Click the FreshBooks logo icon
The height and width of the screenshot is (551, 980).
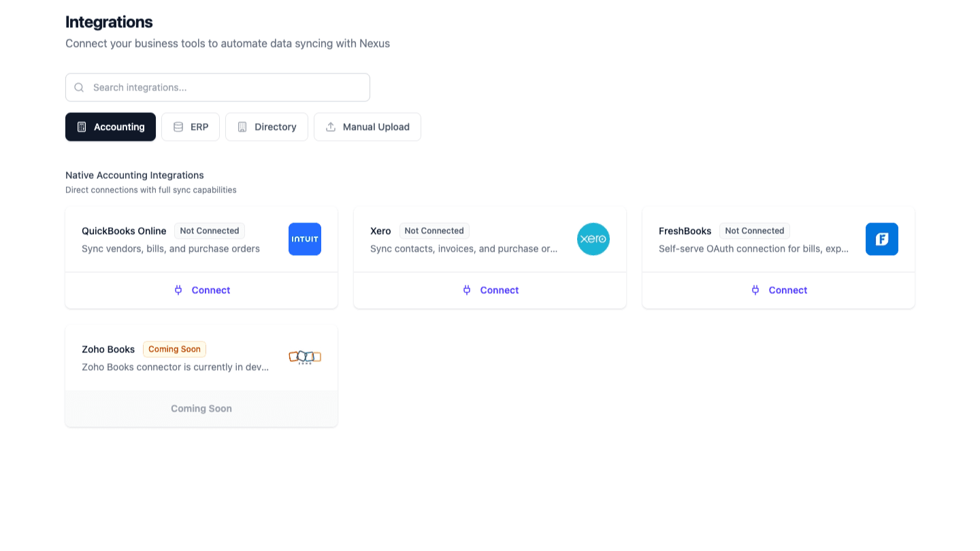pos(881,239)
